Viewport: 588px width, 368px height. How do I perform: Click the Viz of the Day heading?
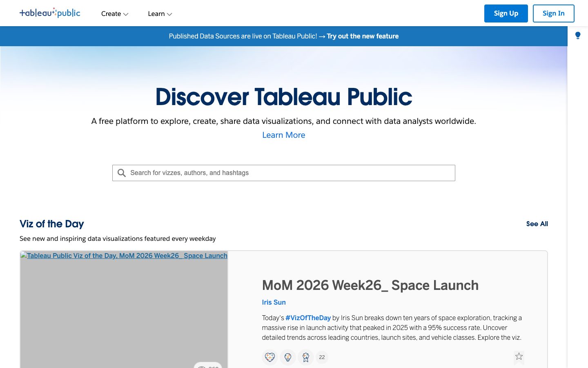click(52, 224)
